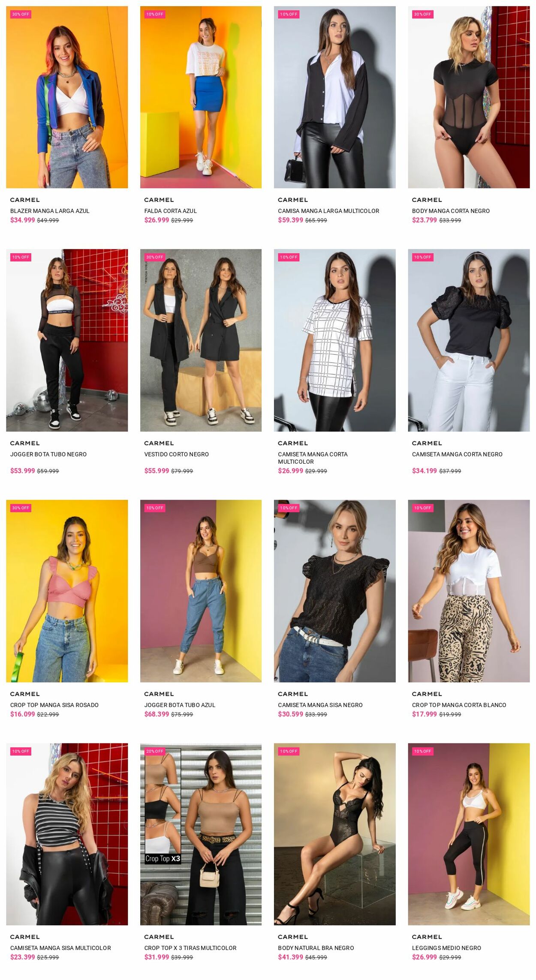Click the $34.199 price of Camiseta Manga Corta Negro
This screenshot has width=536, height=980.
[424, 471]
